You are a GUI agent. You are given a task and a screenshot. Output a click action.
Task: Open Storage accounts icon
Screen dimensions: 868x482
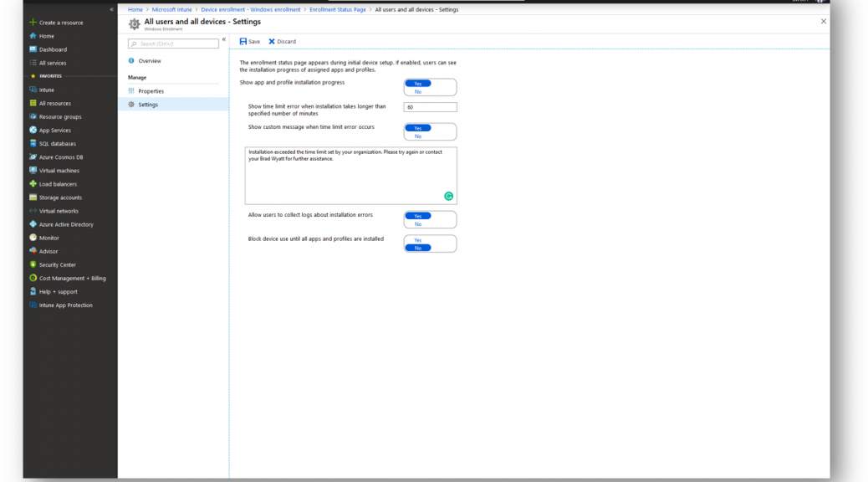pos(33,197)
